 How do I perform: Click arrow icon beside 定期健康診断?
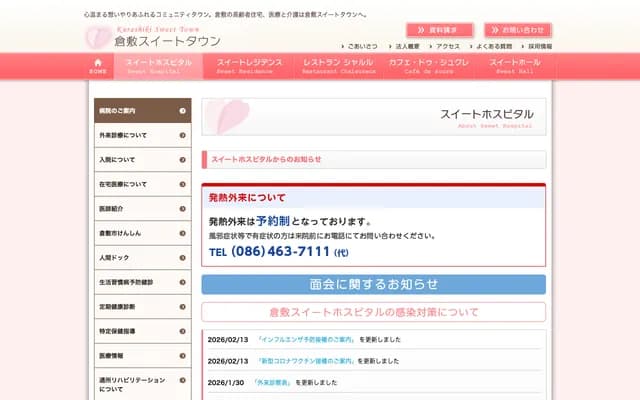point(182,306)
